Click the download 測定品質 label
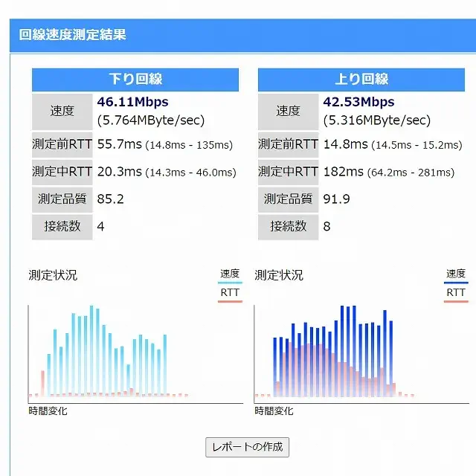The width and height of the screenshot is (476, 476). click(62, 199)
